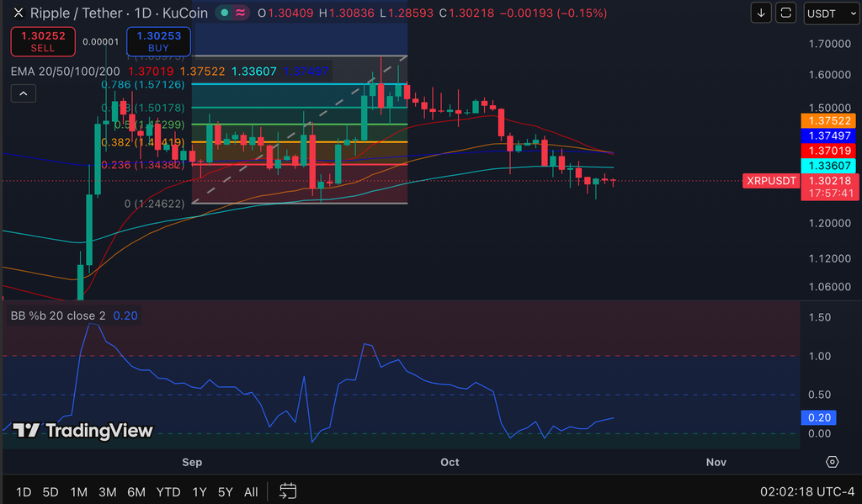This screenshot has width=862, height=504.
Task: Click the red SELL 1.30252 button
Action: [43, 41]
